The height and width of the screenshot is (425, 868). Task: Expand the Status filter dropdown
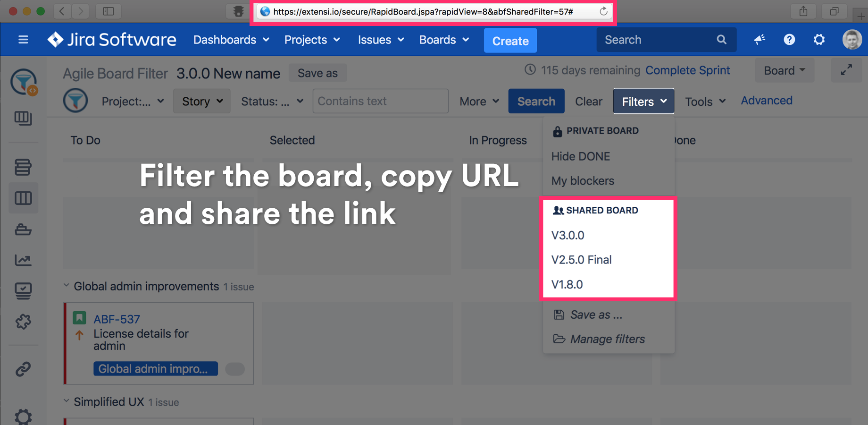click(272, 101)
